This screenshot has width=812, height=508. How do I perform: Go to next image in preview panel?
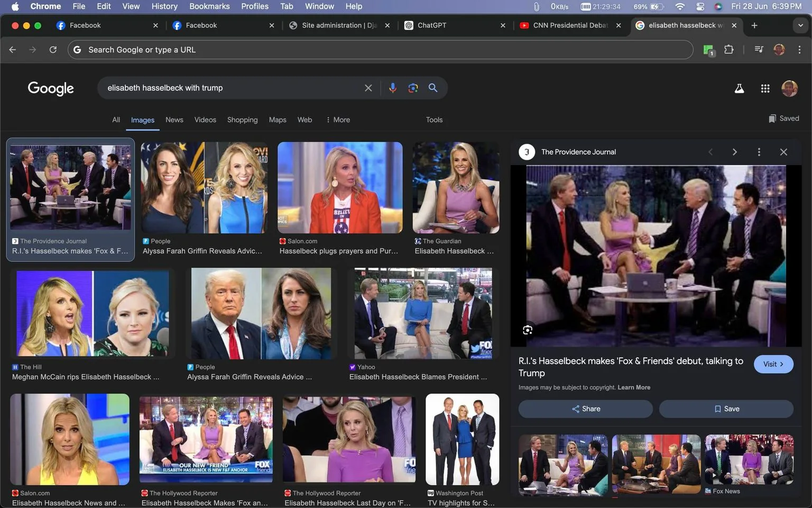pos(734,152)
